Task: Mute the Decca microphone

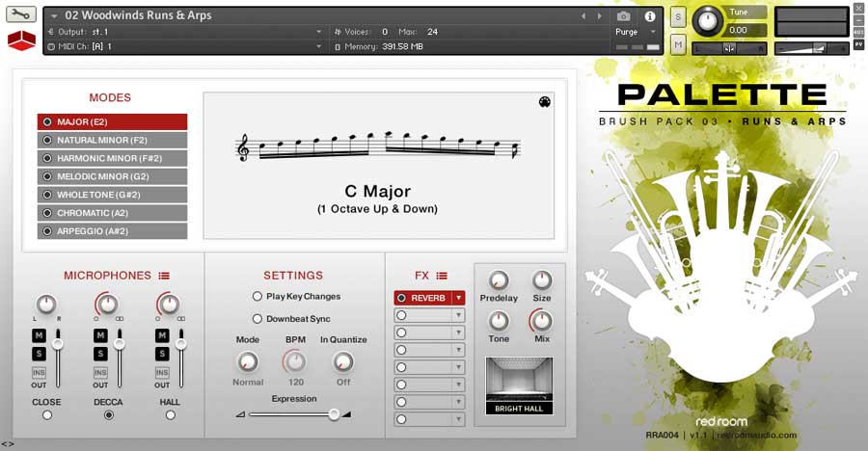Action: 100,335
